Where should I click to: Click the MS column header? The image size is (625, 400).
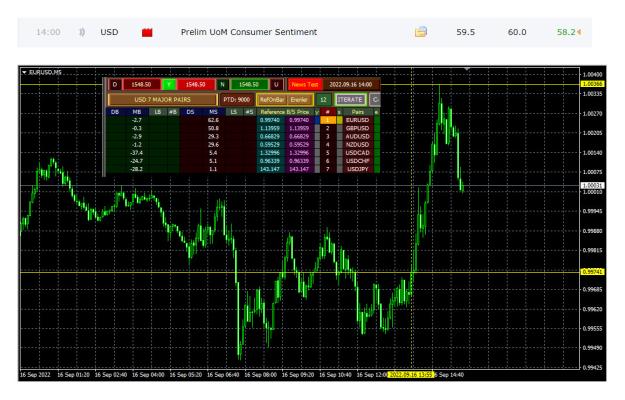(x=213, y=112)
